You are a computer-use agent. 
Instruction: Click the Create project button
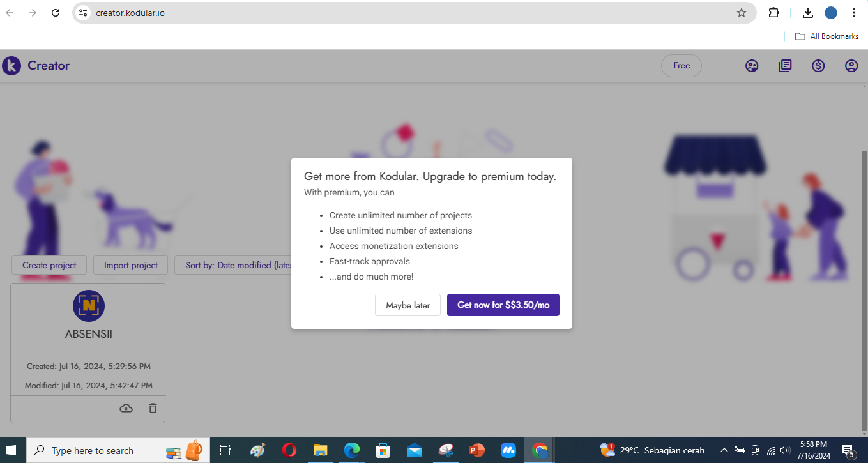click(49, 265)
